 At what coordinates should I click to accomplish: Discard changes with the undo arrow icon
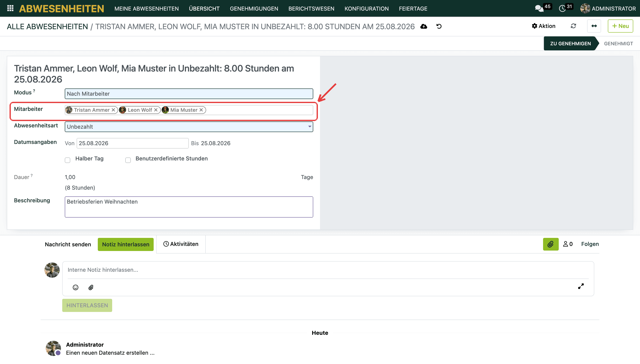tap(439, 26)
